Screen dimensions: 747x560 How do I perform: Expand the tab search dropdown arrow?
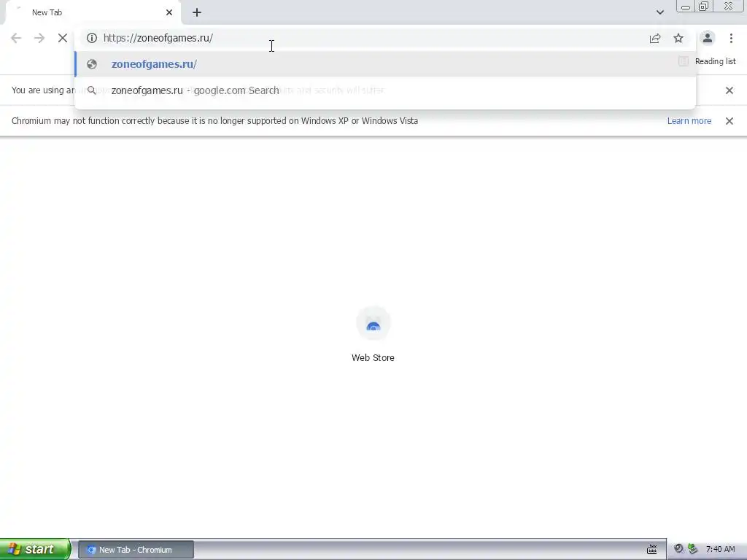pyautogui.click(x=659, y=12)
